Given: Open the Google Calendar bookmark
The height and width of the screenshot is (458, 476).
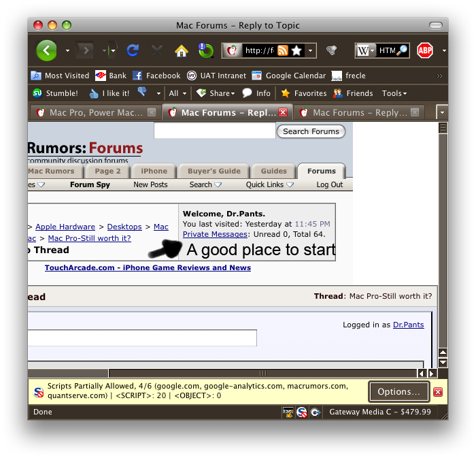Looking at the screenshot, I should pos(289,76).
